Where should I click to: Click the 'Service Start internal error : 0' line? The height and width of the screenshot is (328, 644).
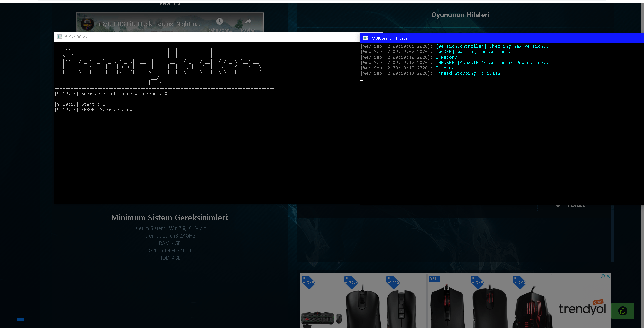(x=111, y=94)
